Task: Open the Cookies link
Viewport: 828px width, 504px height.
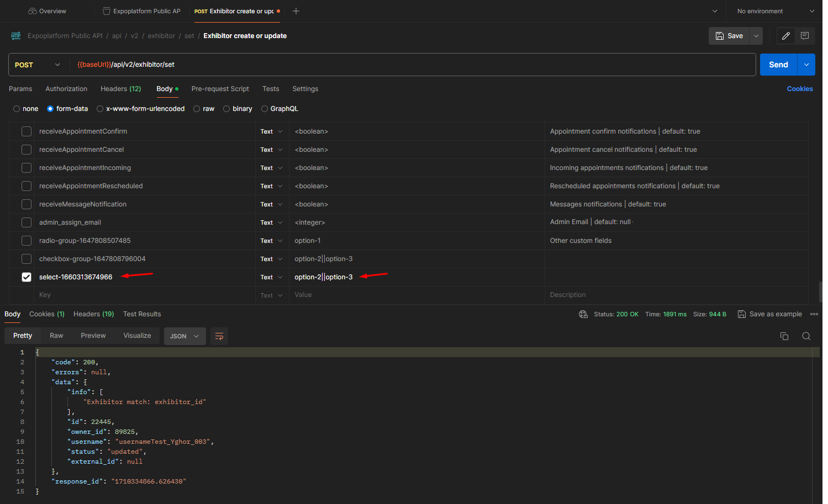Action: [x=799, y=89]
